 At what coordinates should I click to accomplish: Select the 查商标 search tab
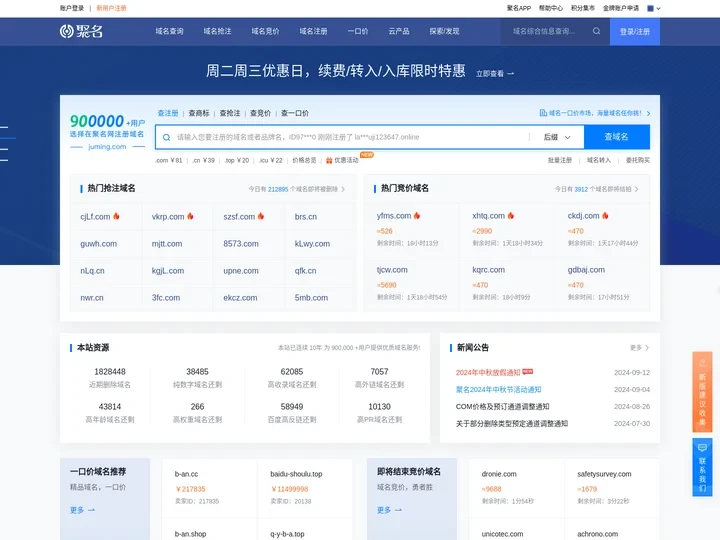coord(199,113)
